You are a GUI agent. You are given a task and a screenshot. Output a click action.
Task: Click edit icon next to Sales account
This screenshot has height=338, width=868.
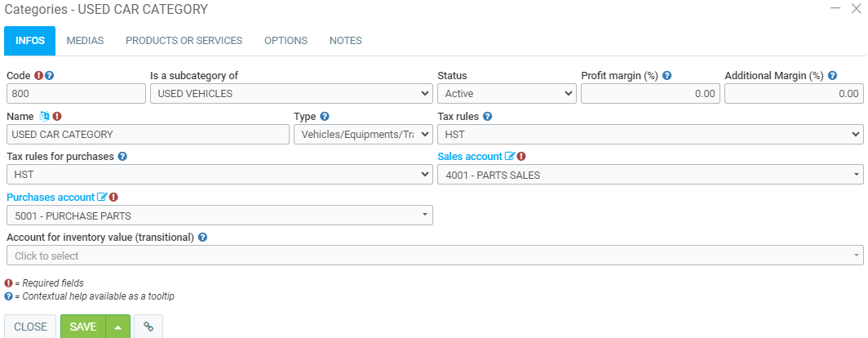coord(510,156)
